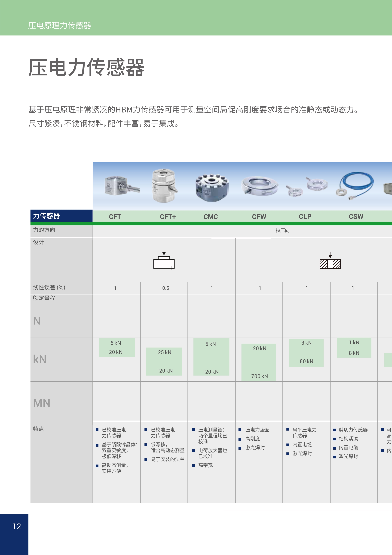Click the N unit label
The width and height of the screenshot is (392, 555).
37,321
